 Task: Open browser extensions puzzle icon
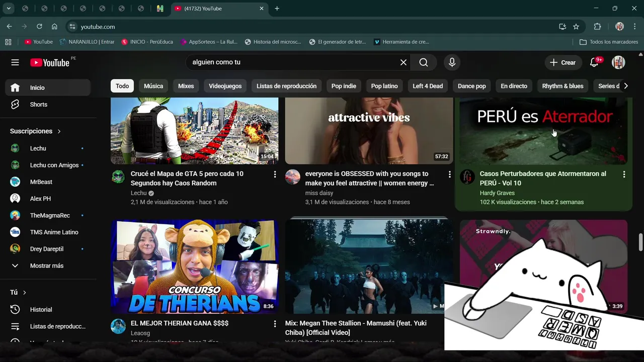598,27
